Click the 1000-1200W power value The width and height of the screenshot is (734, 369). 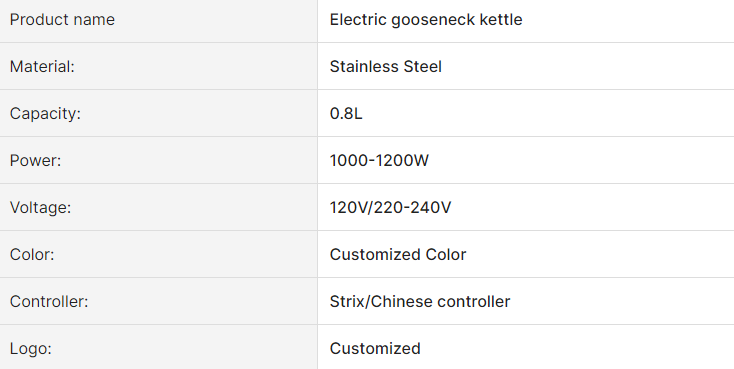(379, 161)
